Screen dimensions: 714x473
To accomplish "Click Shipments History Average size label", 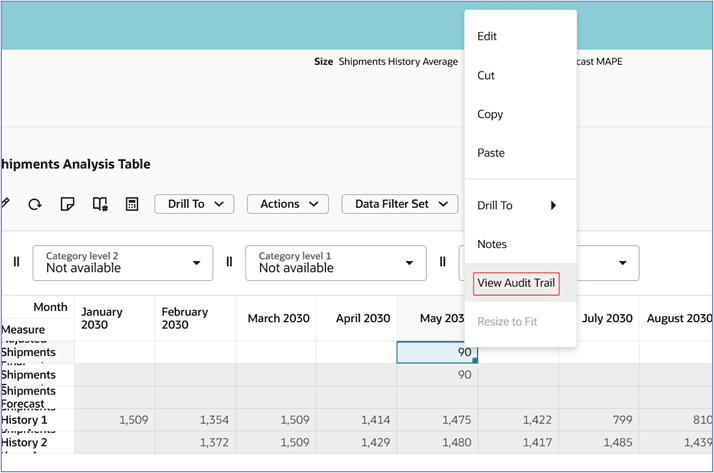I will click(x=398, y=62).
